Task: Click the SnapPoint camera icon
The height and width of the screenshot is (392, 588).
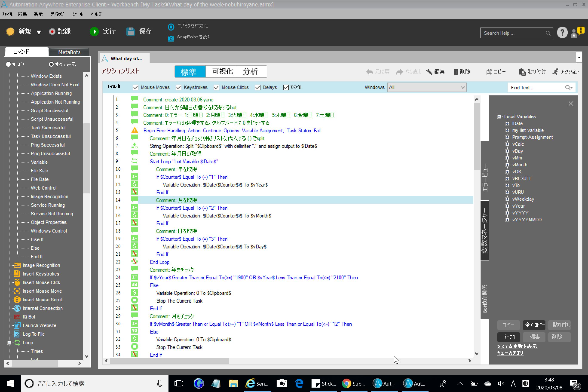Action: (171, 38)
